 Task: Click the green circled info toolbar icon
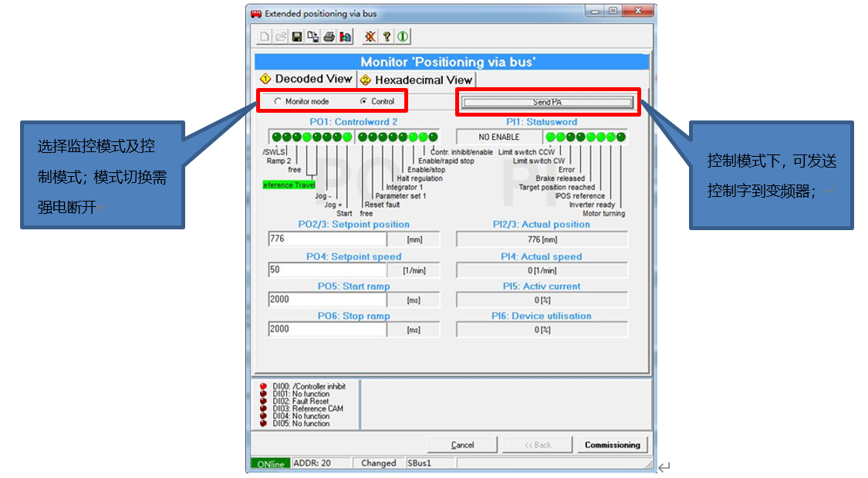click(403, 36)
